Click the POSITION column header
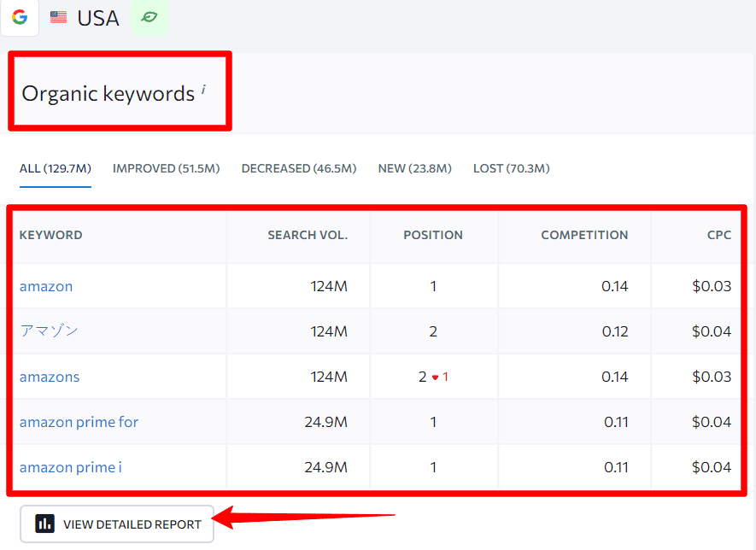 (433, 235)
